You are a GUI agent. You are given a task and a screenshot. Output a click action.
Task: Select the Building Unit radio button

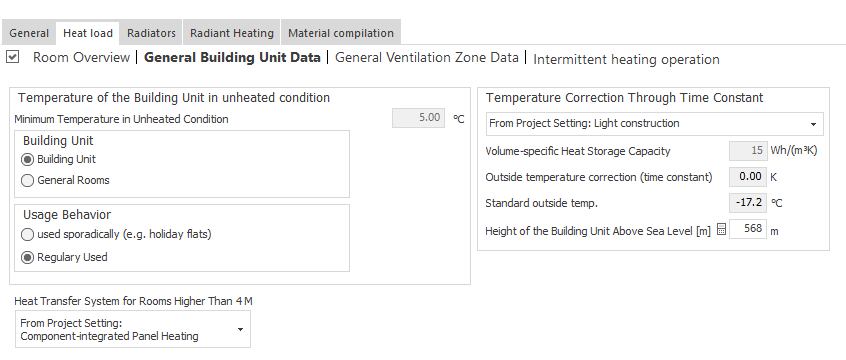[27, 160]
